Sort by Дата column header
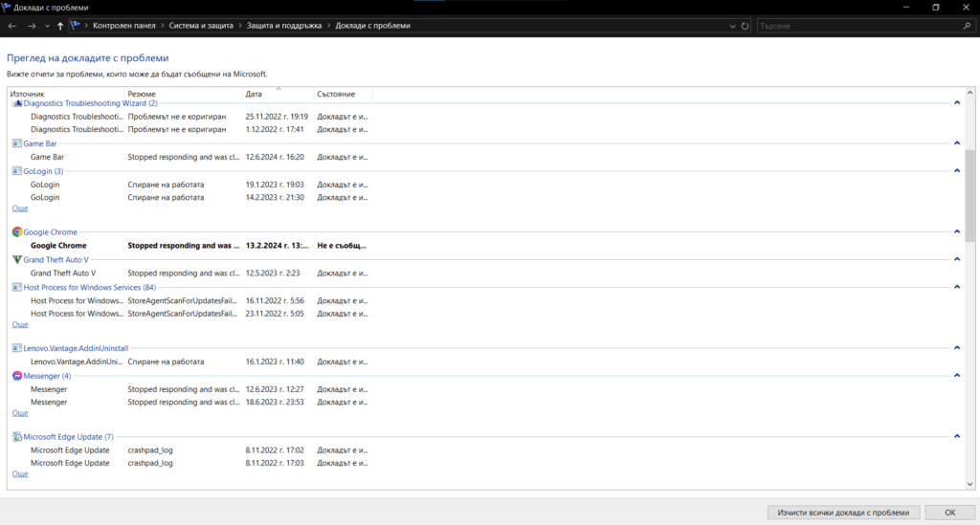This screenshot has width=980, height=525. [278, 94]
